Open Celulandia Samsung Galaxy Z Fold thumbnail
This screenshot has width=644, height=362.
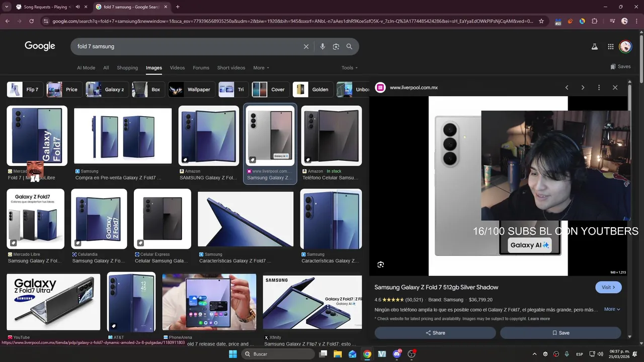tap(99, 219)
